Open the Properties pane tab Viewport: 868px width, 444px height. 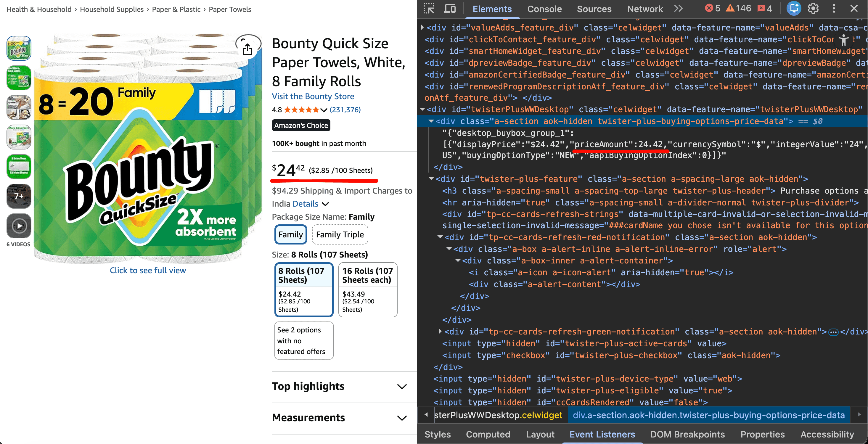[763, 434]
